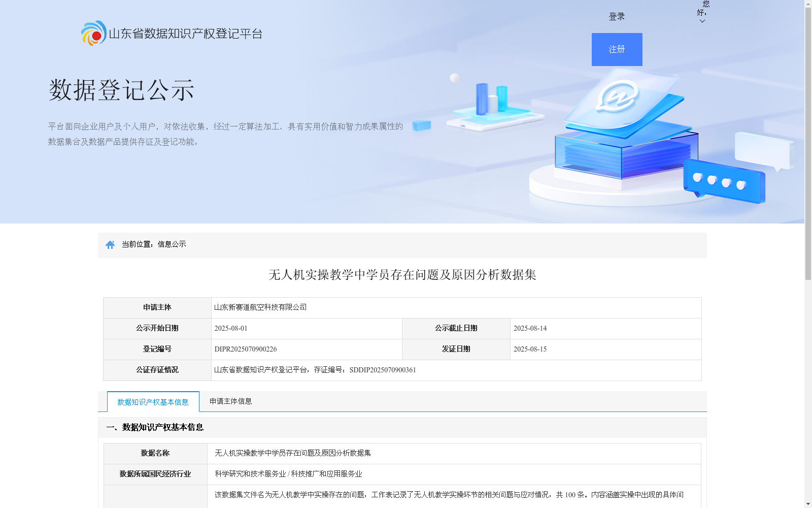The image size is (812, 508).
Task: Select the publicity start date 2025-08-01
Action: click(x=231, y=329)
